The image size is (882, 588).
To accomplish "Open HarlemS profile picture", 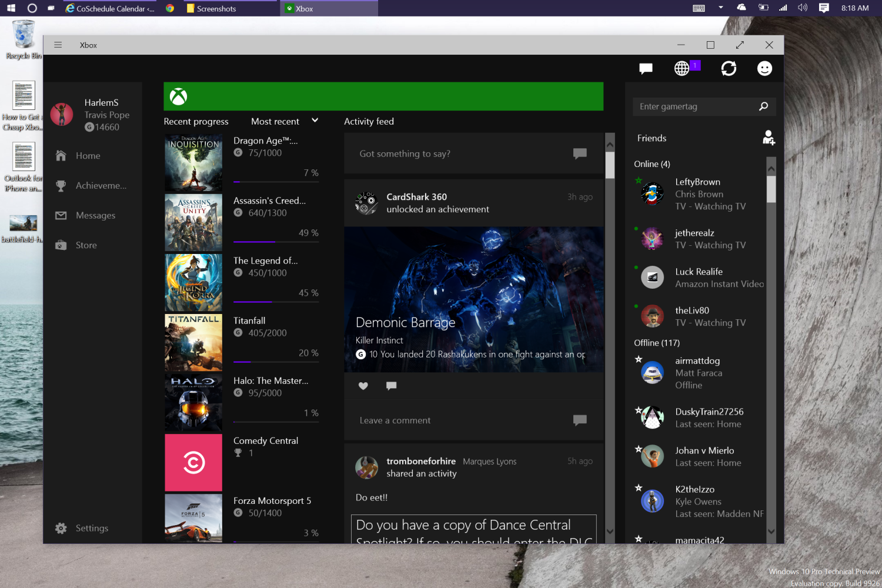I will (62, 114).
